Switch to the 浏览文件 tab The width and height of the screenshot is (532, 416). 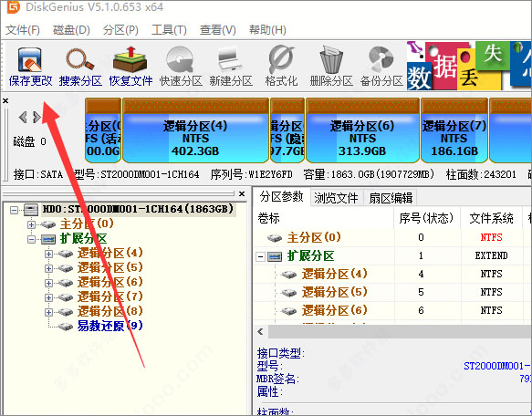tap(336, 198)
